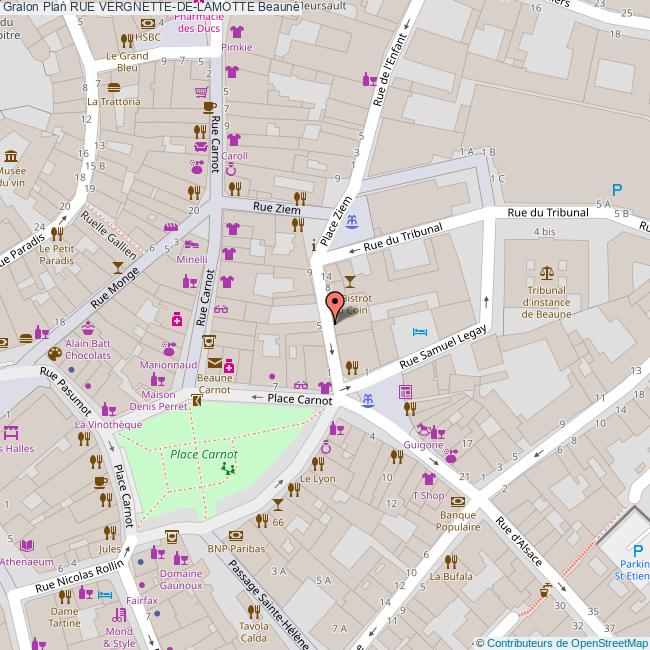650x650 pixels.
Task: Click the tourist information 'i' icon
Action: coord(315,245)
